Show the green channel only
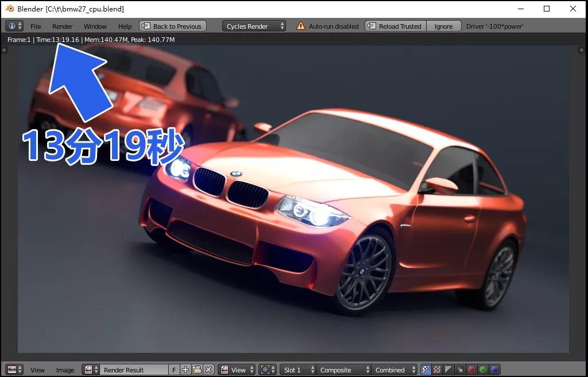Viewport: 588px width, 377px height. click(483, 370)
